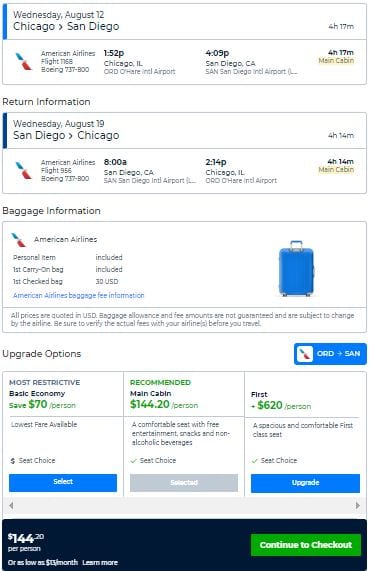Click the dollar Seat Choice icon in Basic Economy
Viewport: 370px width, 571px height.
(x=13, y=461)
